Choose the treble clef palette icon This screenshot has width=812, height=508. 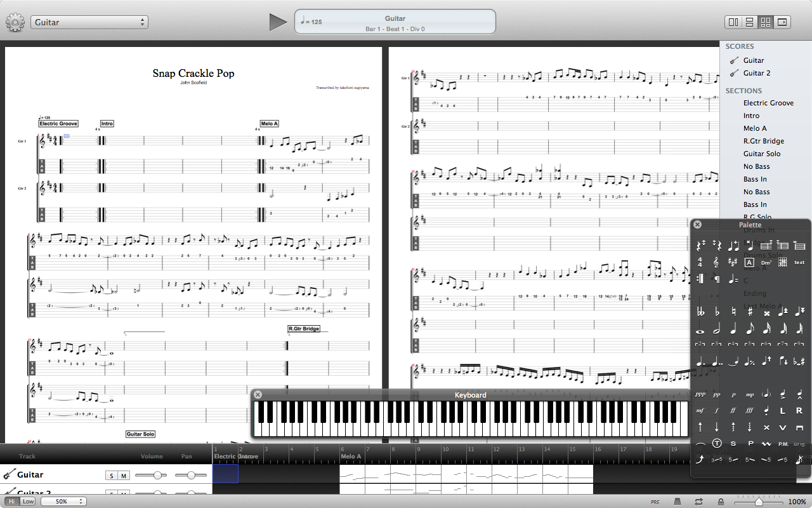[716, 262]
